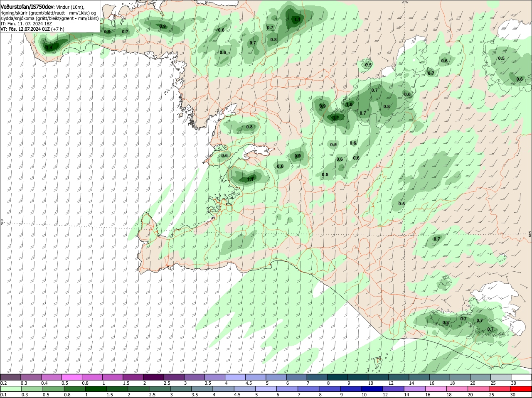Select the 'Vindur (10m)' legend text
The width and height of the screenshot is (532, 398).
click(x=70, y=7)
